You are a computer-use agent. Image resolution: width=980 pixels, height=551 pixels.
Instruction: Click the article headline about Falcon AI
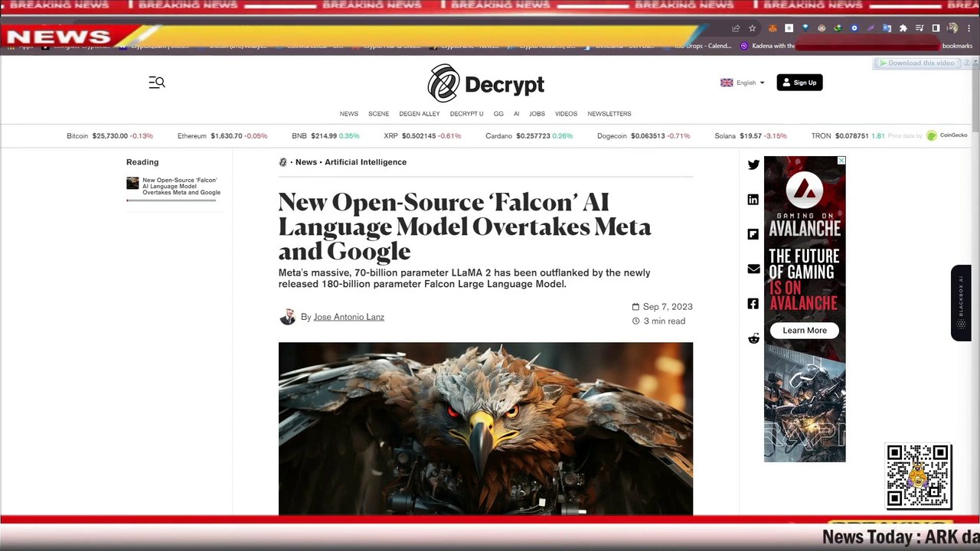click(x=465, y=227)
